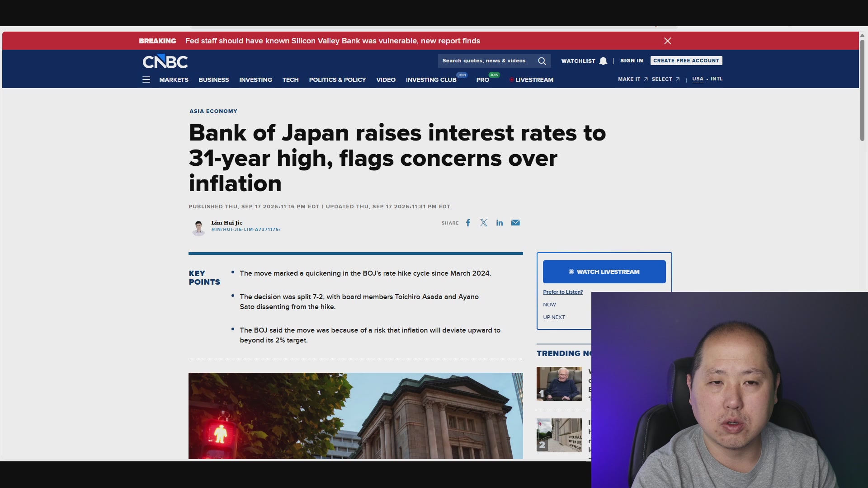Open author Lim Hui Jie's name link
The height and width of the screenshot is (488, 868).
(226, 223)
